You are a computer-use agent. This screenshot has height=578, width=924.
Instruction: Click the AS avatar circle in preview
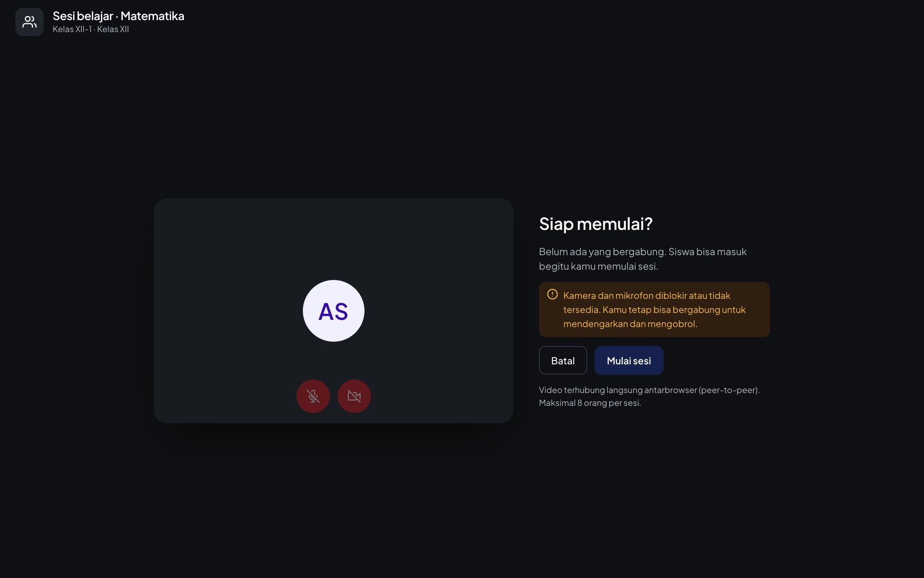pos(334,311)
